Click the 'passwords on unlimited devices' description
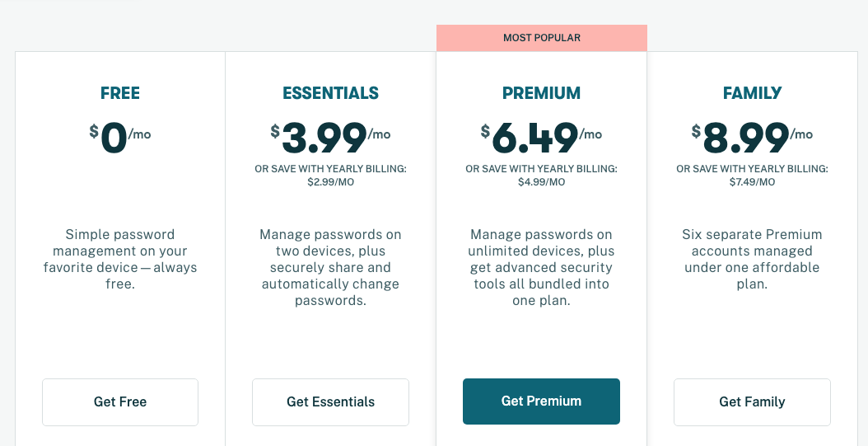Viewport: 868px width, 446px height. coord(541,267)
